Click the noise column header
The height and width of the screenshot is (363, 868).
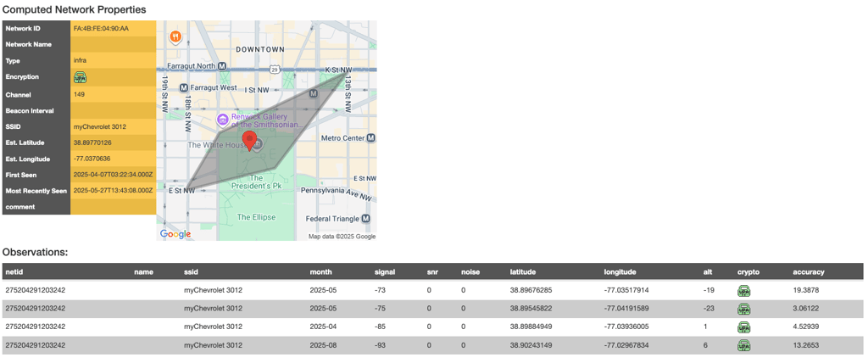470,272
